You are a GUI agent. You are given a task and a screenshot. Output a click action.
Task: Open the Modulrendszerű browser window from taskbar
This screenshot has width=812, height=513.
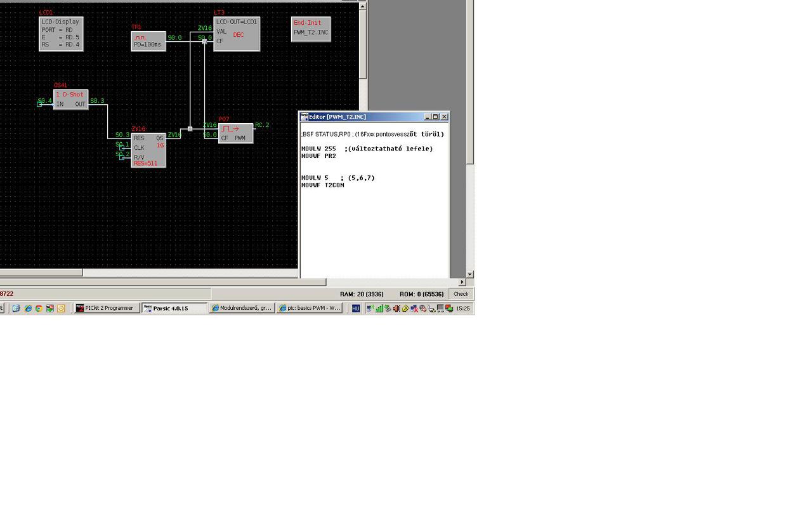coord(242,308)
